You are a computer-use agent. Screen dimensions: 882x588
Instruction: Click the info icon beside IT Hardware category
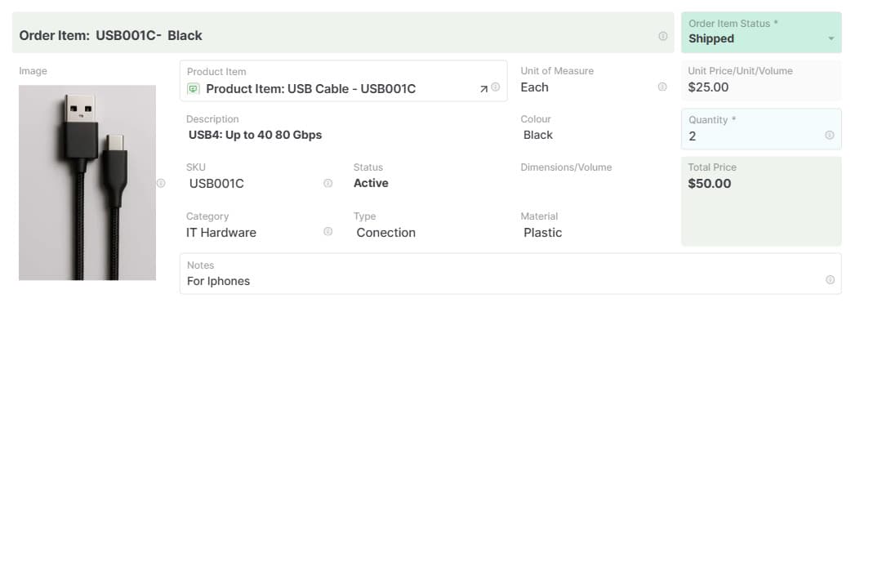click(x=327, y=232)
